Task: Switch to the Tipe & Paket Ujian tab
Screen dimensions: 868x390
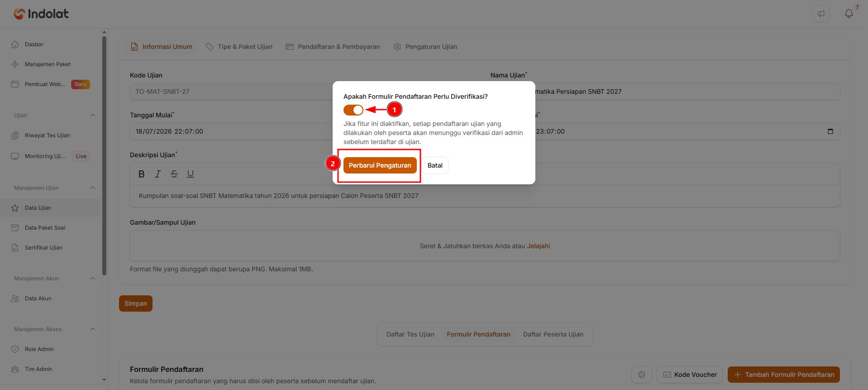Action: click(239, 47)
